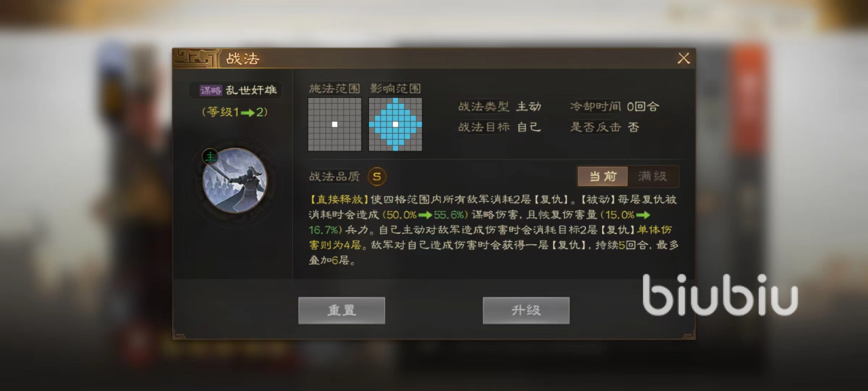Click the green level-up arrow in 等级1→2
868x391 pixels.
tap(247, 113)
